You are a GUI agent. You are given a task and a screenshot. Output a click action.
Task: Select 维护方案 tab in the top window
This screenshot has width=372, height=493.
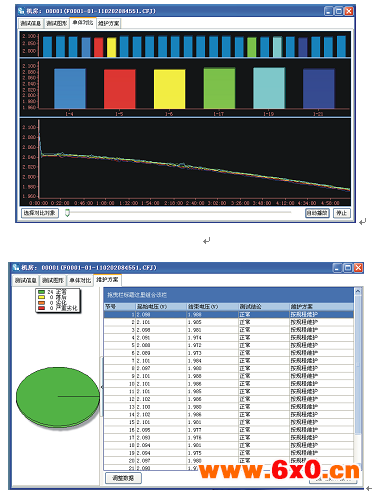pos(108,23)
